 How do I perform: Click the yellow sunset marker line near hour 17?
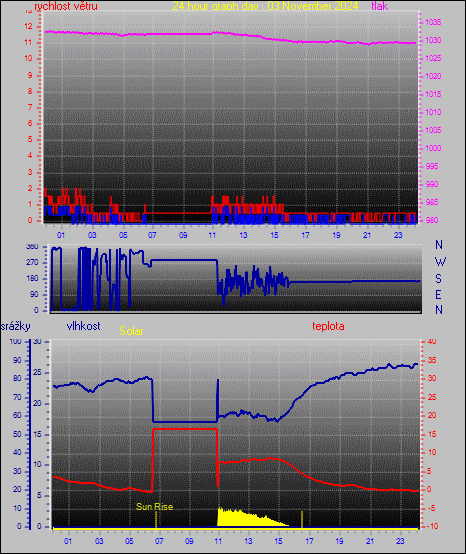click(x=302, y=520)
